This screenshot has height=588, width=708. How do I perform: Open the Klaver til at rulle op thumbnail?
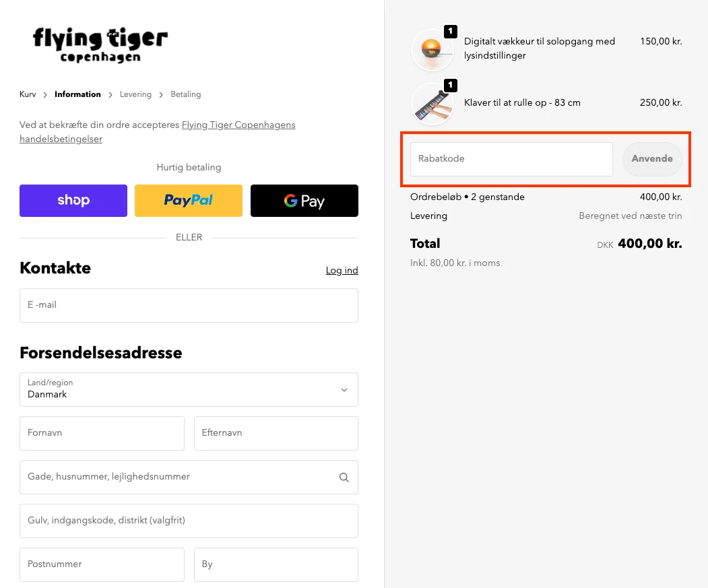click(x=432, y=103)
